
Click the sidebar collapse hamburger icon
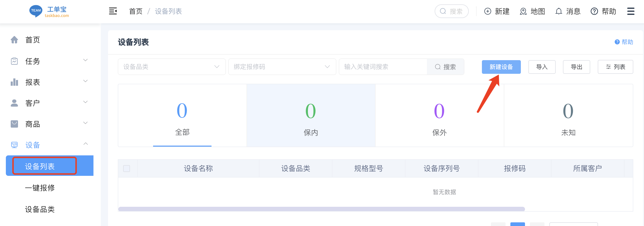113,11
